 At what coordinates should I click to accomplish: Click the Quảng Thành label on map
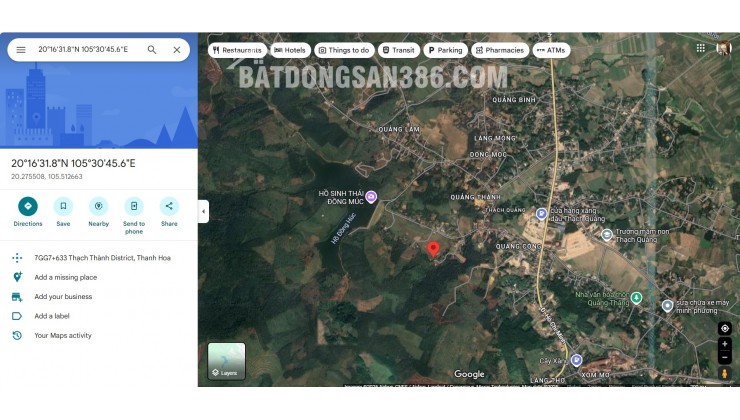[475, 197]
